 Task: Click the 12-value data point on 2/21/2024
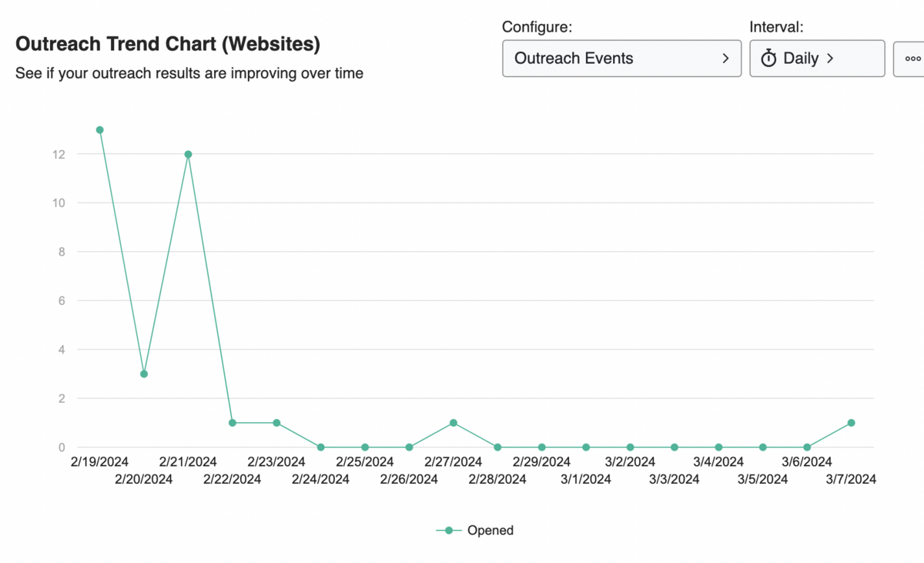187,155
